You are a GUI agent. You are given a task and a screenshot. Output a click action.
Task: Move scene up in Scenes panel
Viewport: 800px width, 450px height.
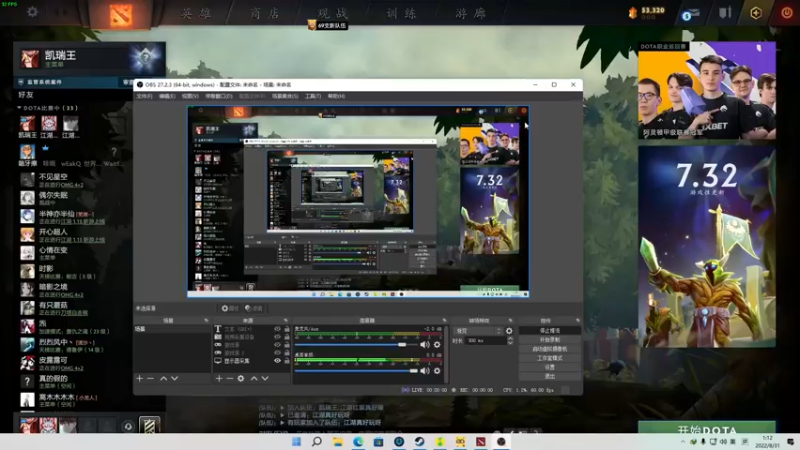click(x=163, y=379)
